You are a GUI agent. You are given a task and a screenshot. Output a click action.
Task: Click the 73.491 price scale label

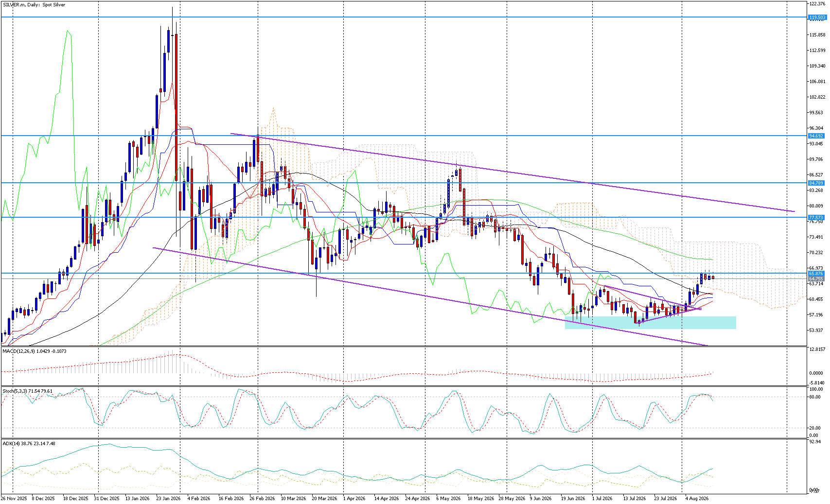tap(816, 237)
